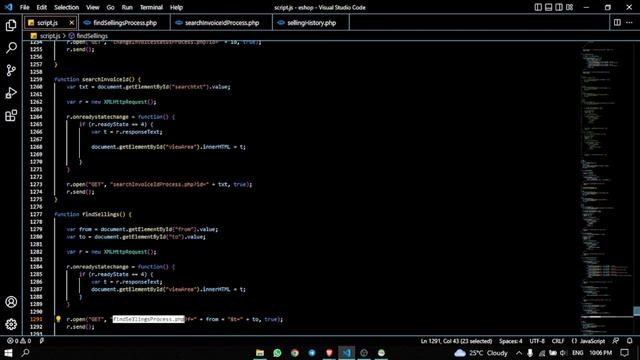Open Chrome from the taskbar
The height and width of the screenshot is (360, 640).
point(295,353)
